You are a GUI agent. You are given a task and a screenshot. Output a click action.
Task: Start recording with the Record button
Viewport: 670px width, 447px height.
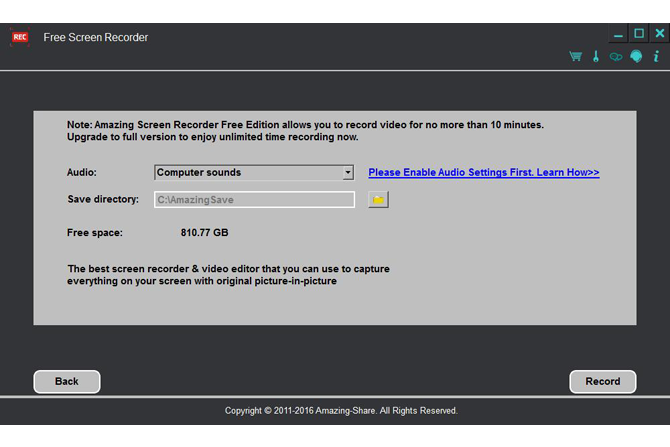tap(602, 381)
